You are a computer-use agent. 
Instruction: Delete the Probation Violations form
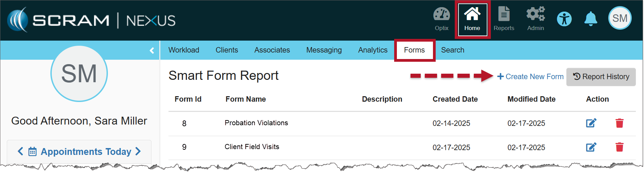[x=619, y=123]
